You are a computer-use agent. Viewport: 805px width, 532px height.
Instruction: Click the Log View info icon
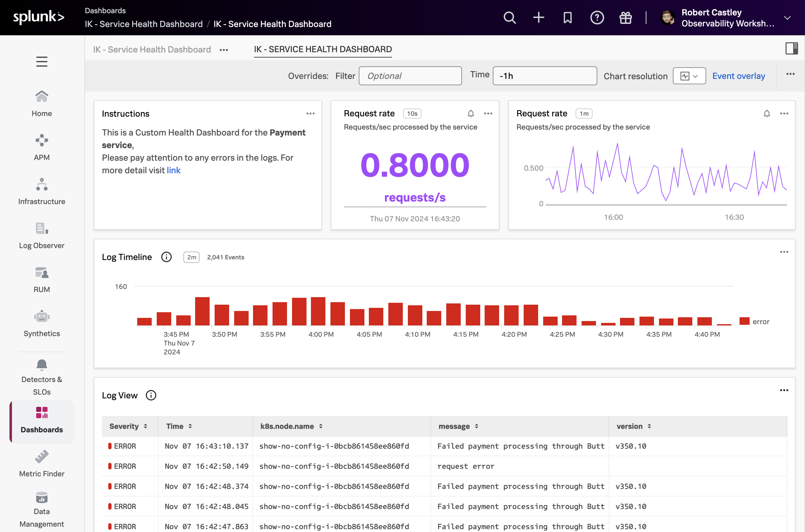pos(151,395)
